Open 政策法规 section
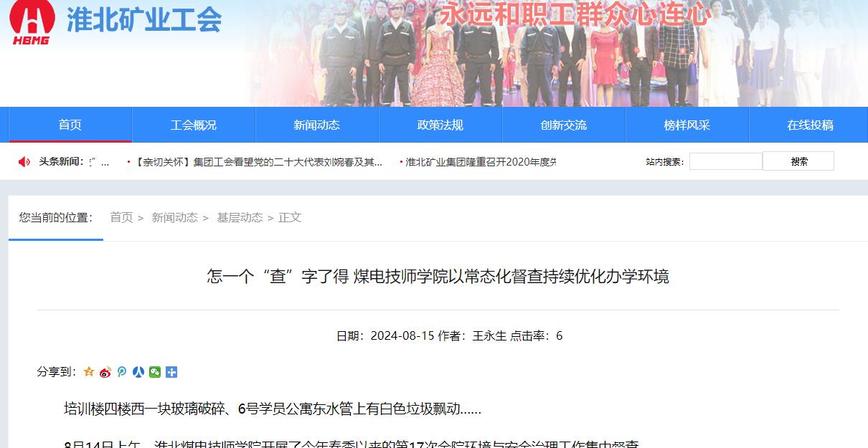868x448 pixels. (x=440, y=125)
